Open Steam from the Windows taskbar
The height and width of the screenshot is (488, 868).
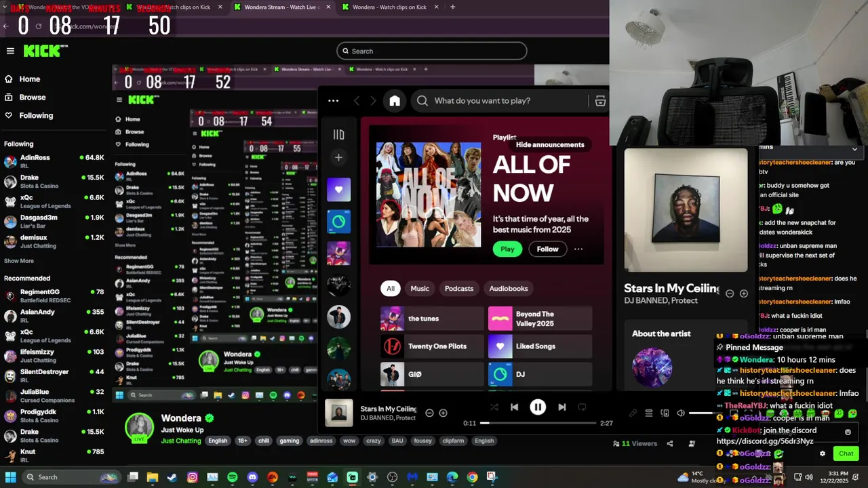(x=172, y=477)
